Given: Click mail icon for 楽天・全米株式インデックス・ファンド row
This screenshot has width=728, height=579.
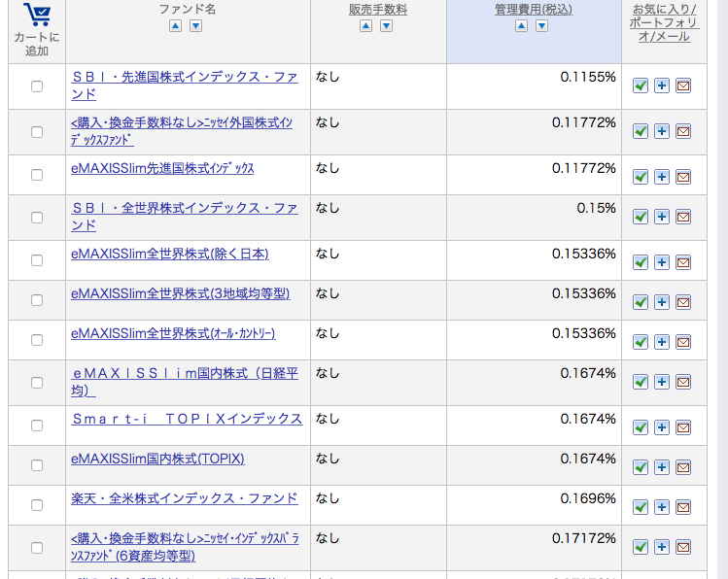Looking at the screenshot, I should [683, 507].
